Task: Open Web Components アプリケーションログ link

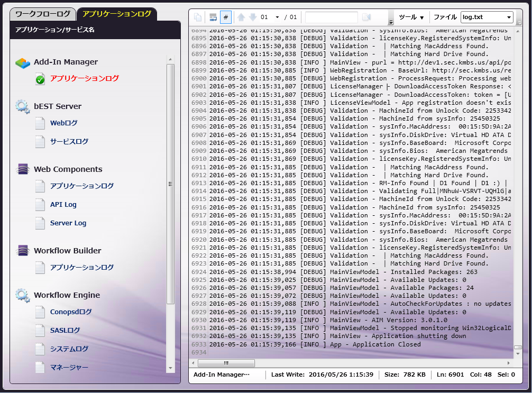Action: [82, 186]
